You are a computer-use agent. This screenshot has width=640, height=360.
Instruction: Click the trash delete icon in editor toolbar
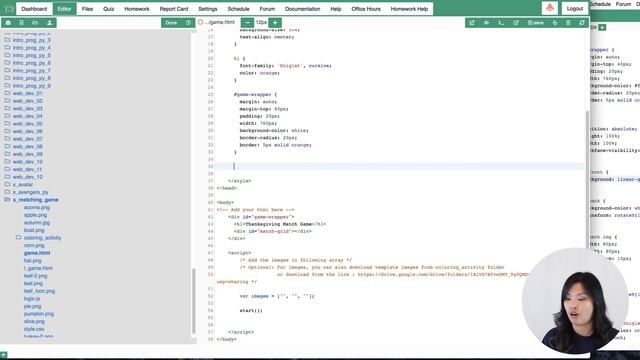[x=568, y=23]
